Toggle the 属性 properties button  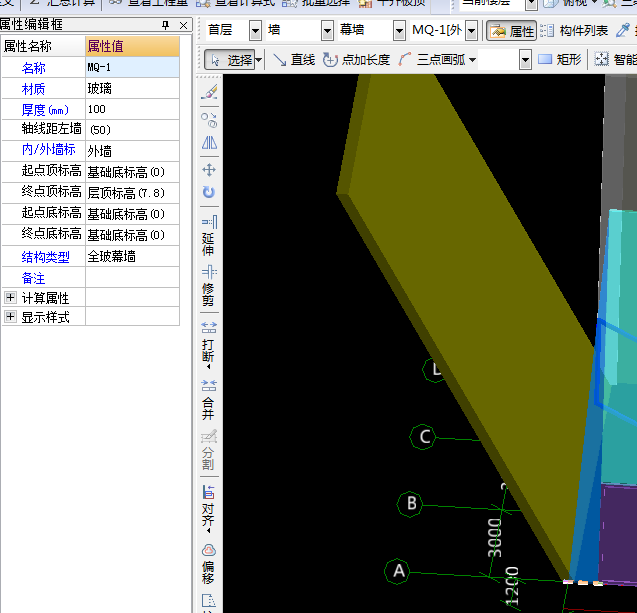(512, 31)
